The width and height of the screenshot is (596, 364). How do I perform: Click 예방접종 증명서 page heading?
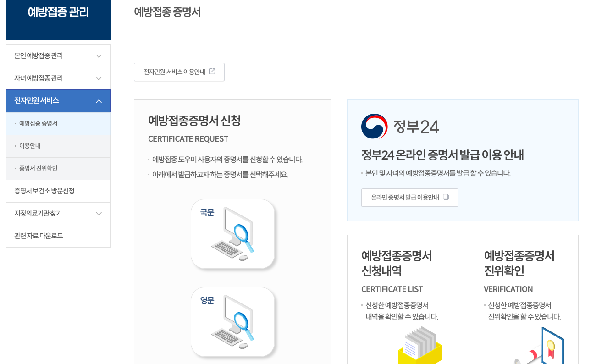pyautogui.click(x=167, y=12)
